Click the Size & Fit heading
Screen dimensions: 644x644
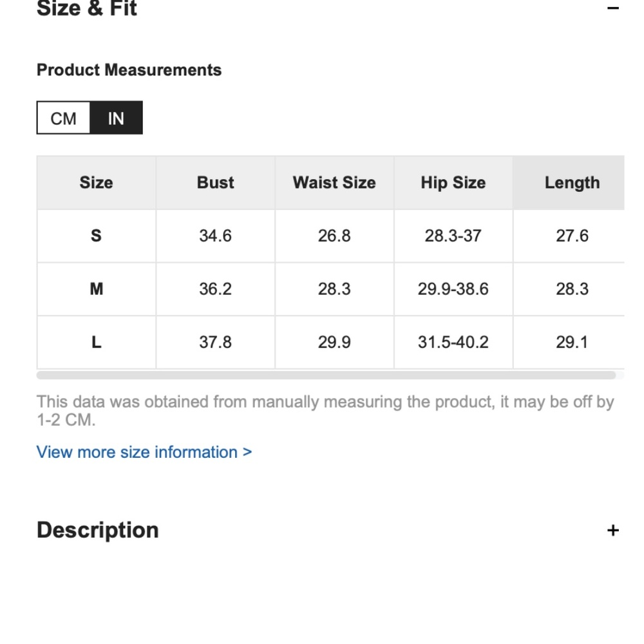(87, 8)
